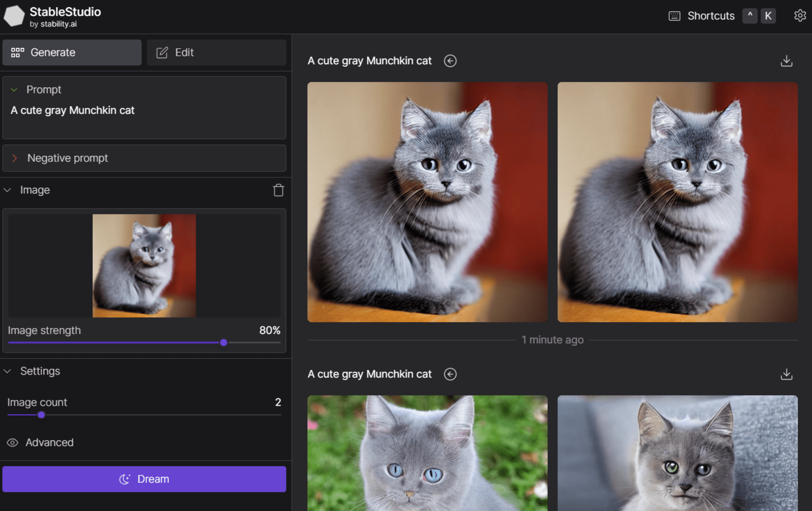
Task: Open the second red-background cat image
Action: 678,202
